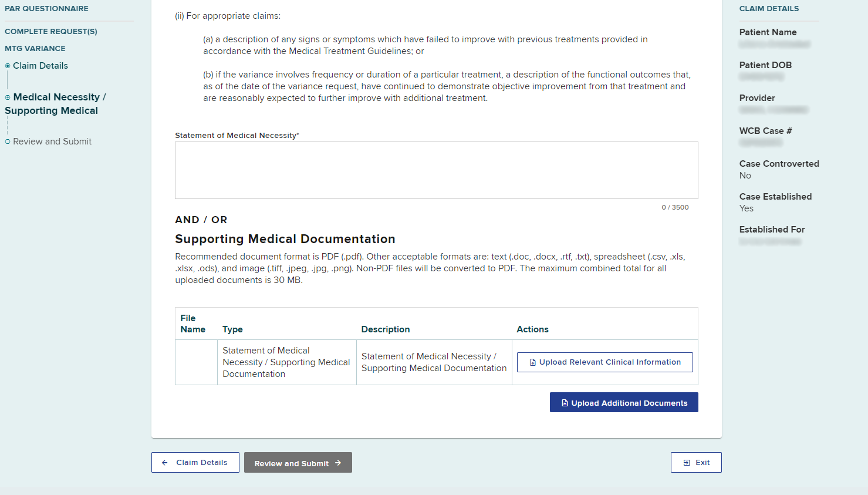Click the document icon in Upload Relevant Clinical Information

533,362
